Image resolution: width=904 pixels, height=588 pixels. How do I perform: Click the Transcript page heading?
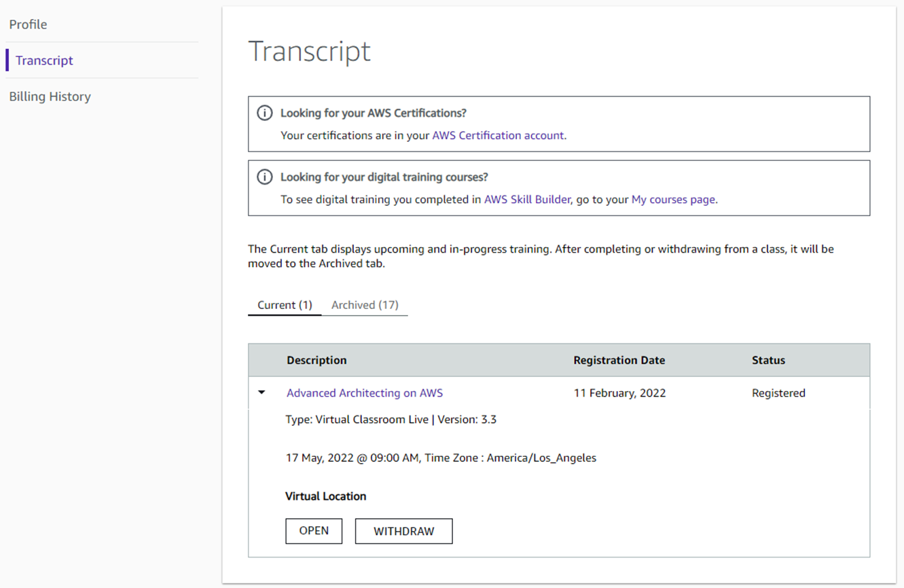310,52
